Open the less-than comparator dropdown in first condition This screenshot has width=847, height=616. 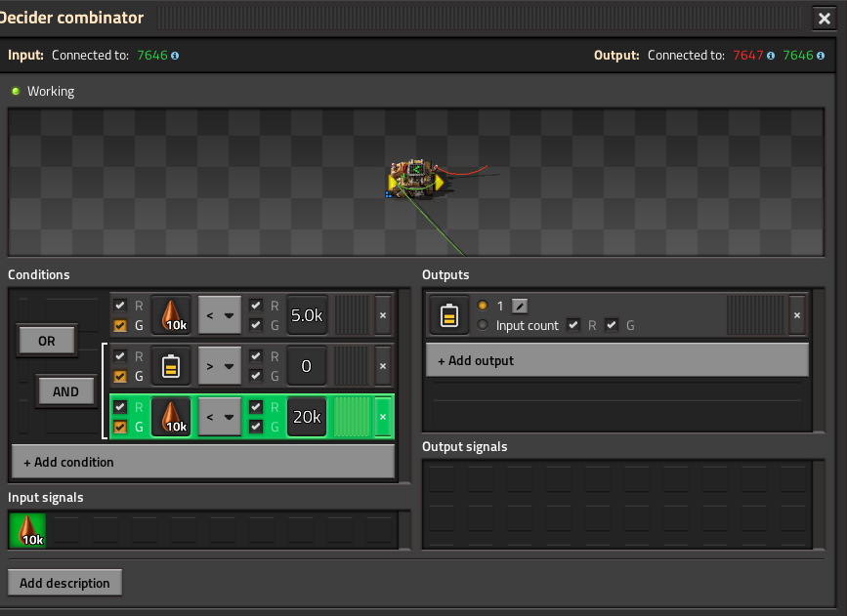[x=220, y=315]
